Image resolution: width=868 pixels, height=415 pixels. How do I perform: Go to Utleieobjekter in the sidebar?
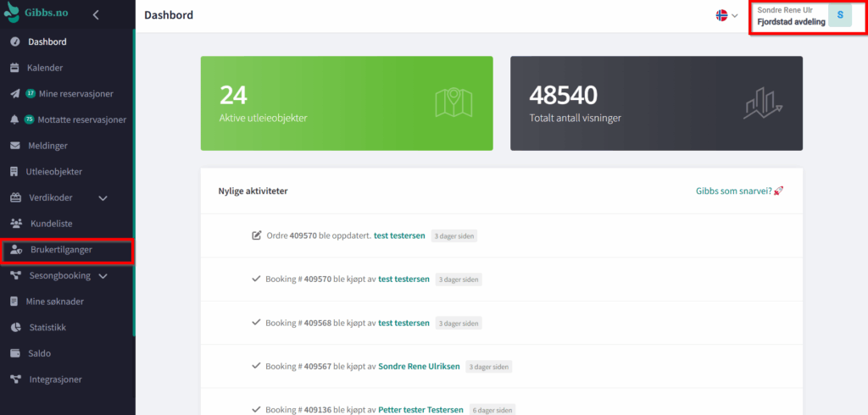pyautogui.click(x=54, y=172)
